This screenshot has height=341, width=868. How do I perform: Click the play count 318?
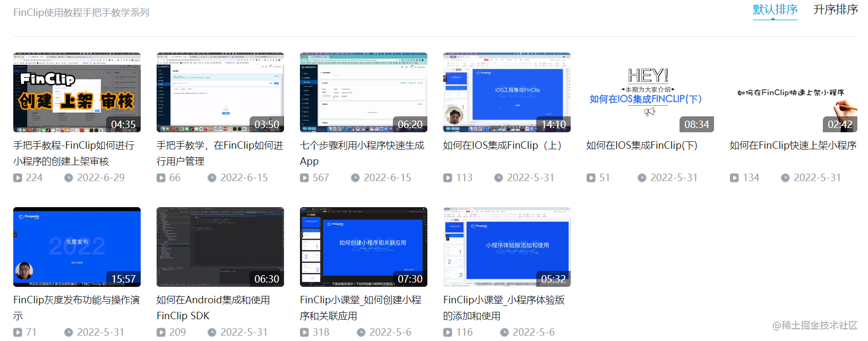tap(321, 333)
